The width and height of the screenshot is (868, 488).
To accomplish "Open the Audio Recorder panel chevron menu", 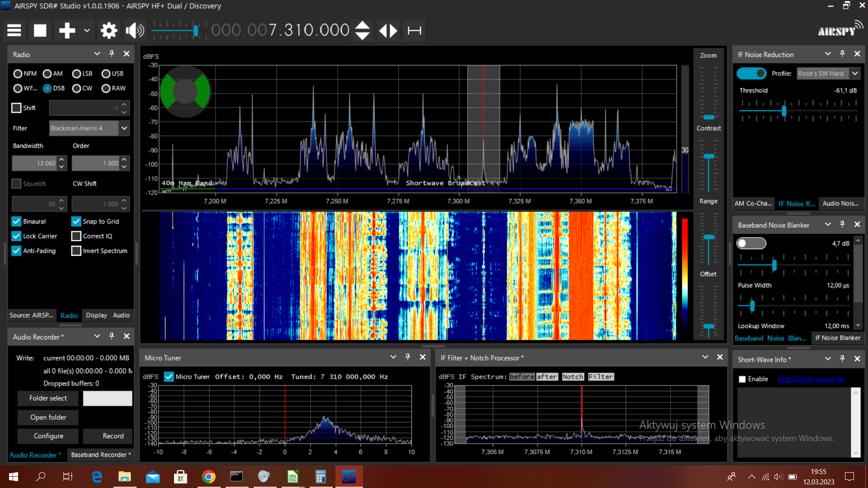I will 97,336.
